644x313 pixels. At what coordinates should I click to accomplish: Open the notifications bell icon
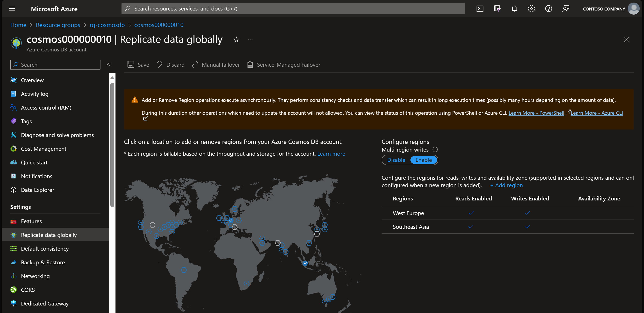514,9
